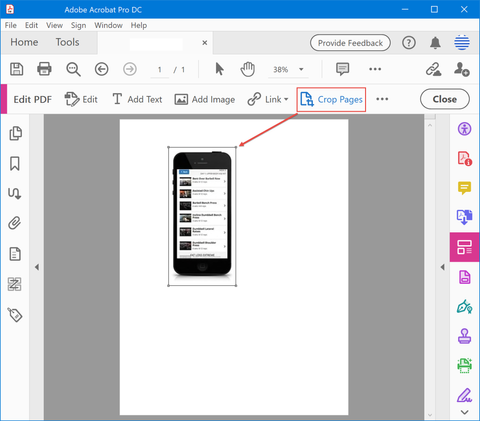Image resolution: width=480 pixels, height=421 pixels.
Task: Click the 38% zoom value field
Action: click(280, 69)
